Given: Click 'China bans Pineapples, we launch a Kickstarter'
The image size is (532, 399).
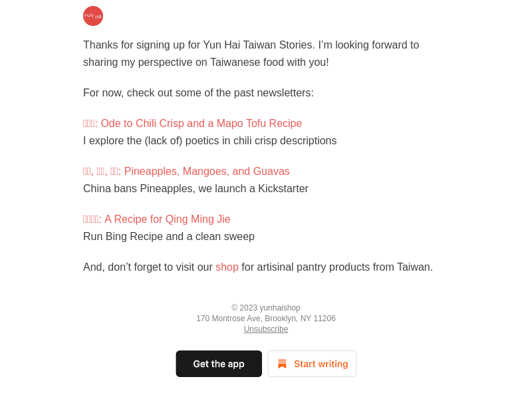Looking at the screenshot, I should (x=196, y=189).
